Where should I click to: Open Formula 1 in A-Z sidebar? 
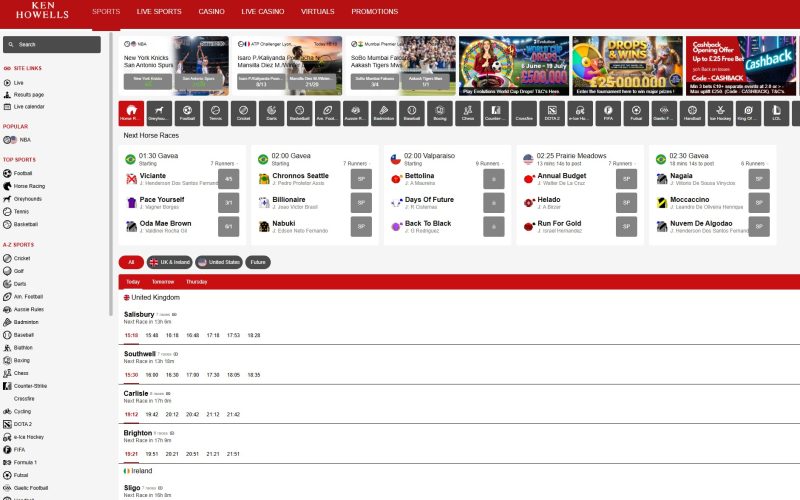coord(20,462)
